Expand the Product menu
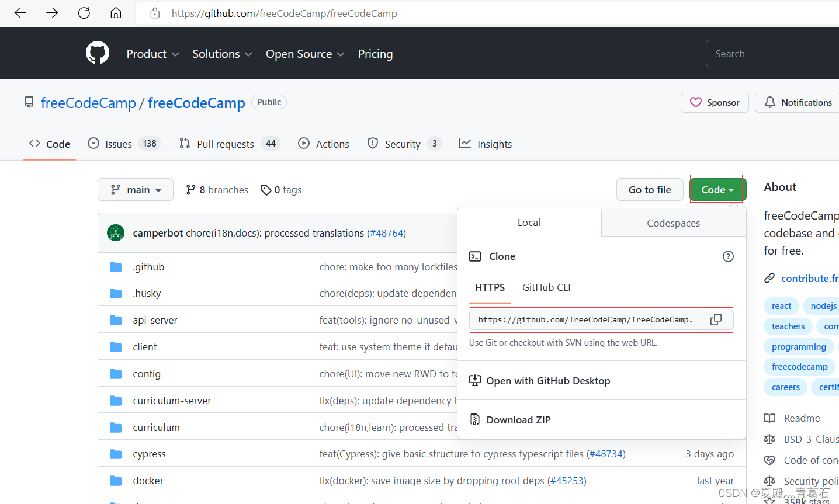This screenshot has width=839, height=504. [x=152, y=54]
